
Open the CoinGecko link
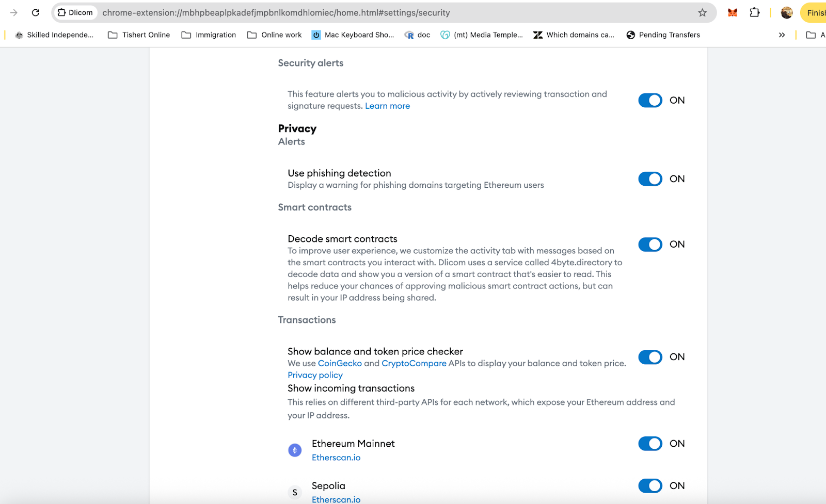pos(340,363)
